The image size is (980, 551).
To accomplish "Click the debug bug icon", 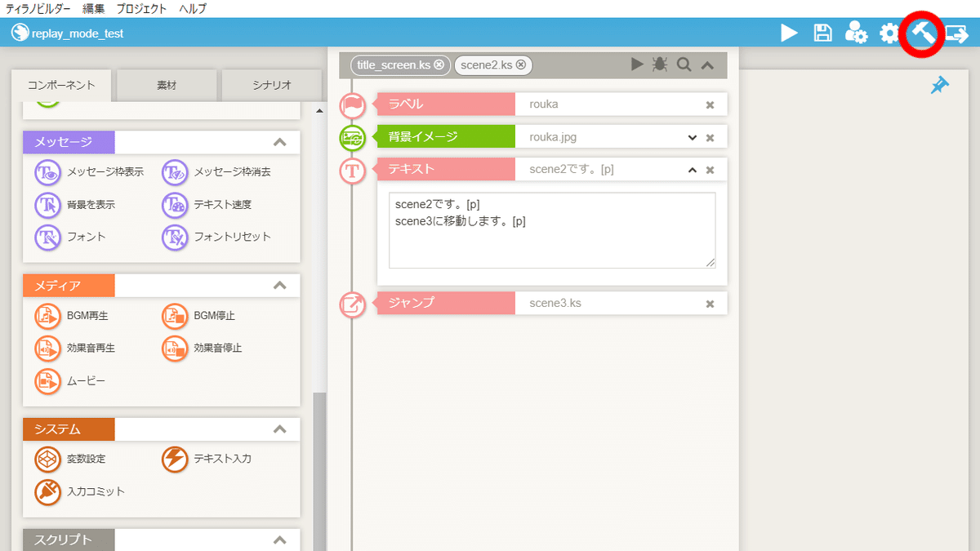I will coord(660,64).
